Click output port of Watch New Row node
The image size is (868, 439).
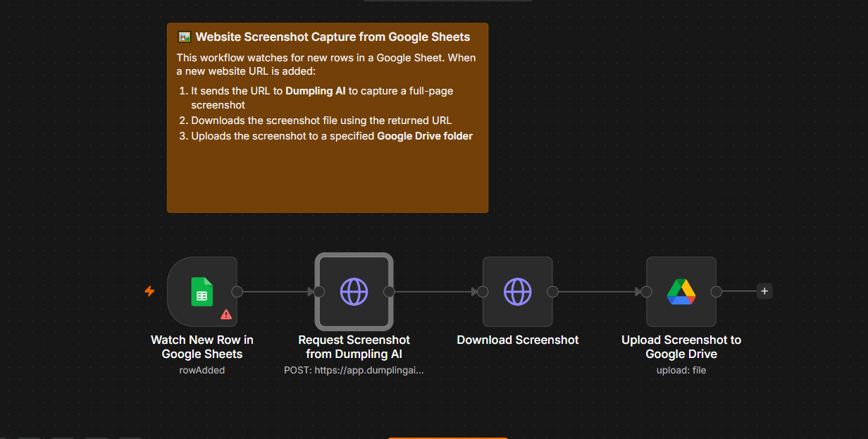237,292
